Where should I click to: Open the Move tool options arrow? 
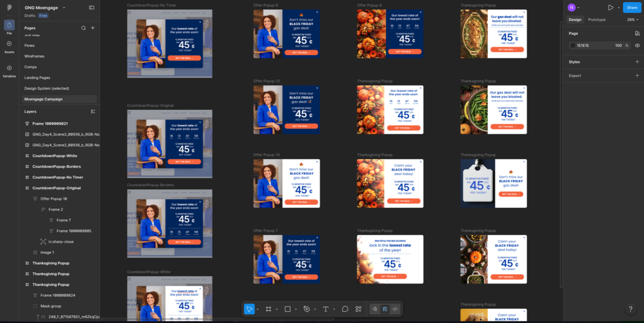tap(257, 310)
